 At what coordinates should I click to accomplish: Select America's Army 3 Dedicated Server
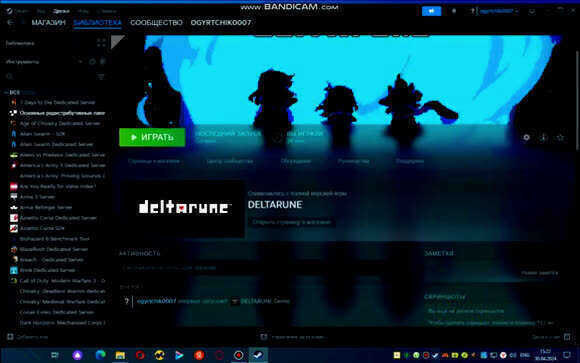tap(57, 165)
